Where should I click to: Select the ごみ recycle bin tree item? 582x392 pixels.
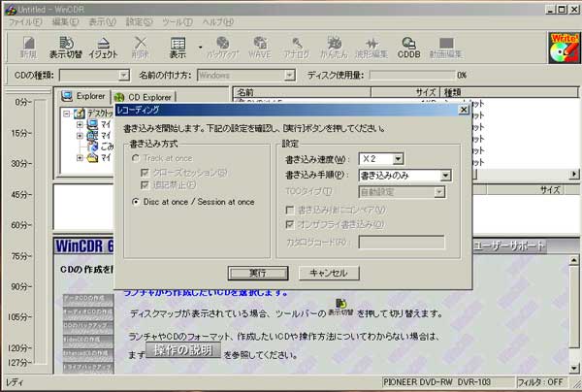coord(100,147)
